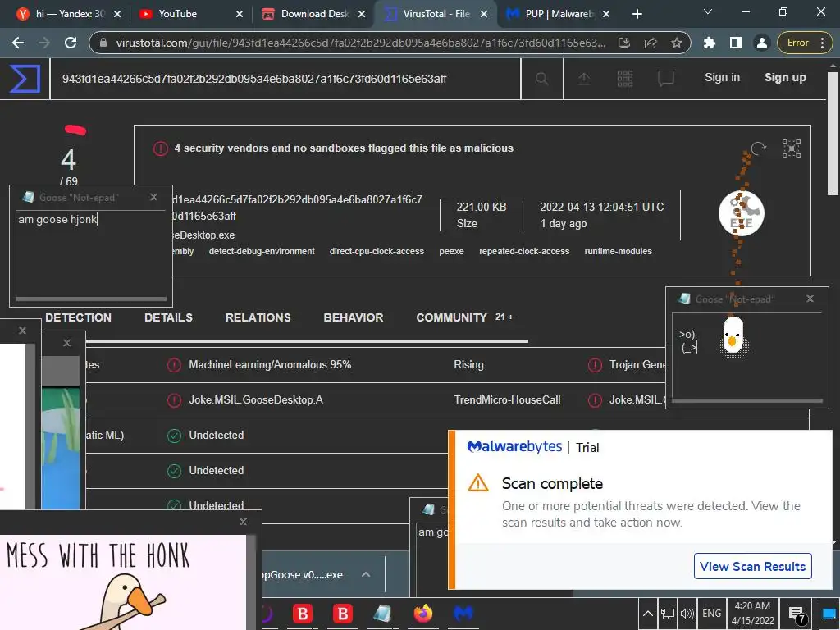Show hidden tray icons chevron
The width and height of the screenshot is (840, 630).
click(648, 614)
